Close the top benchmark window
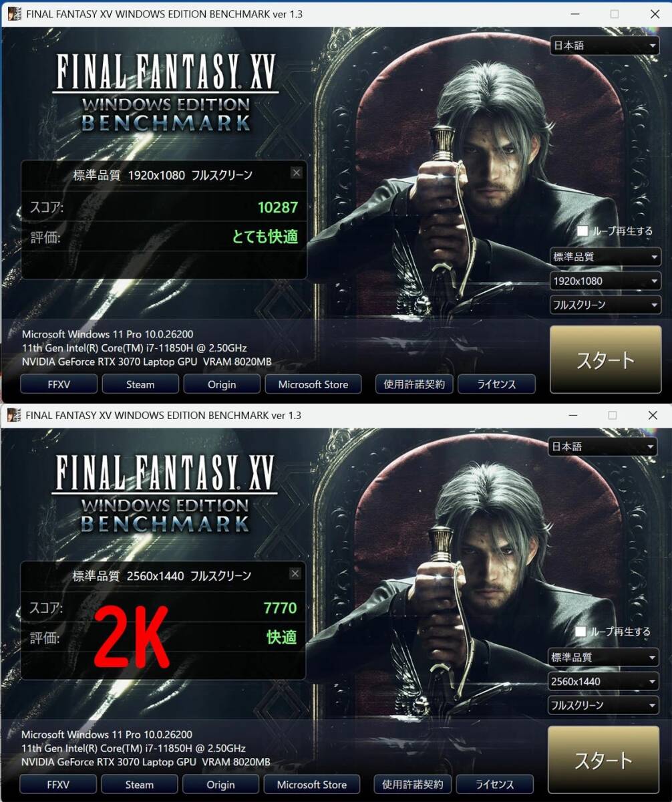This screenshot has height=802, width=672. pyautogui.click(x=654, y=13)
